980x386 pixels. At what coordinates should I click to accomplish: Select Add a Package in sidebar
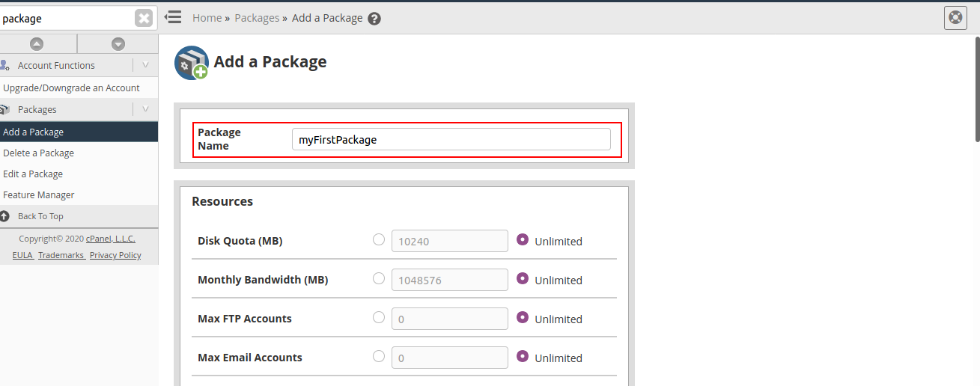[79, 132]
